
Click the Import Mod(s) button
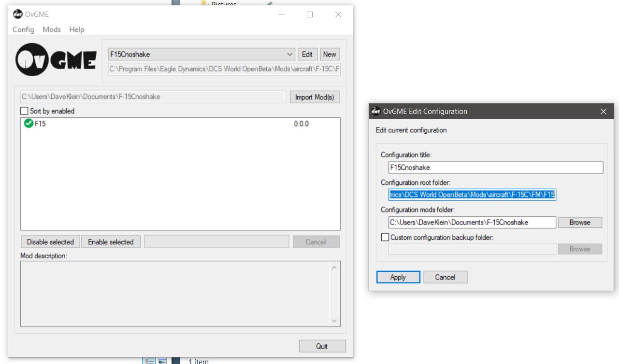[315, 97]
